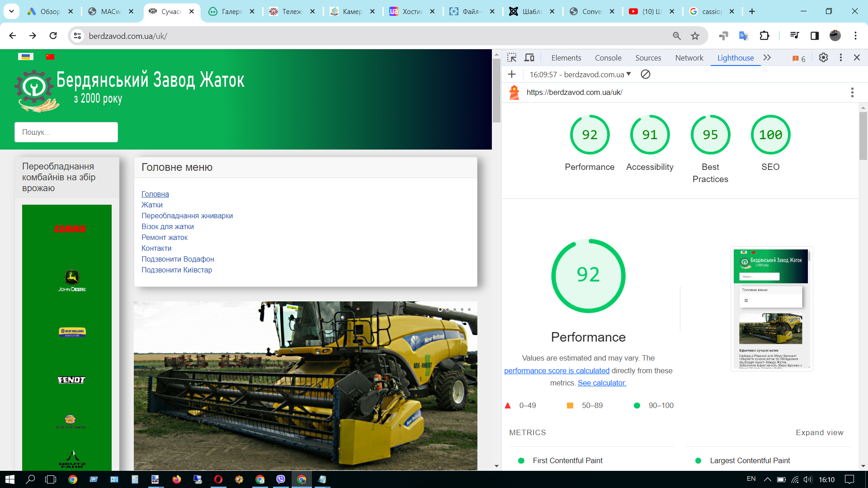Toggle the device toolbar icon
The height and width of the screenshot is (488, 868).
click(529, 58)
